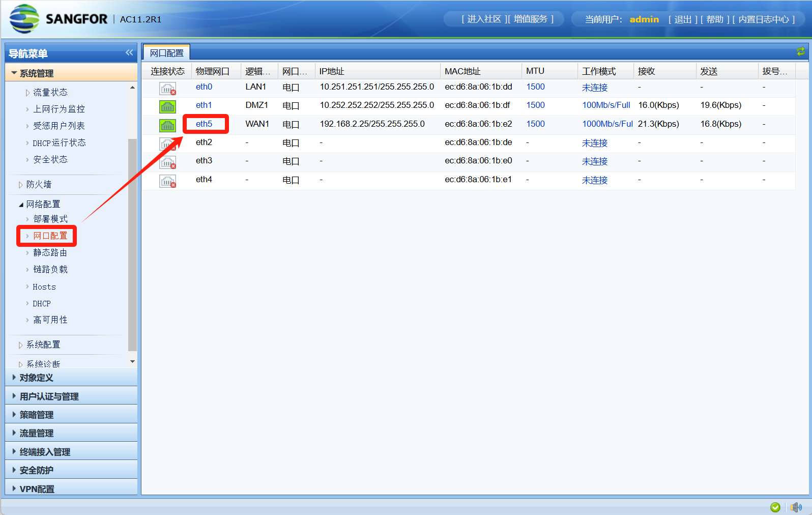Click the 退出 logout link
This screenshot has width=812, height=515.
682,19
